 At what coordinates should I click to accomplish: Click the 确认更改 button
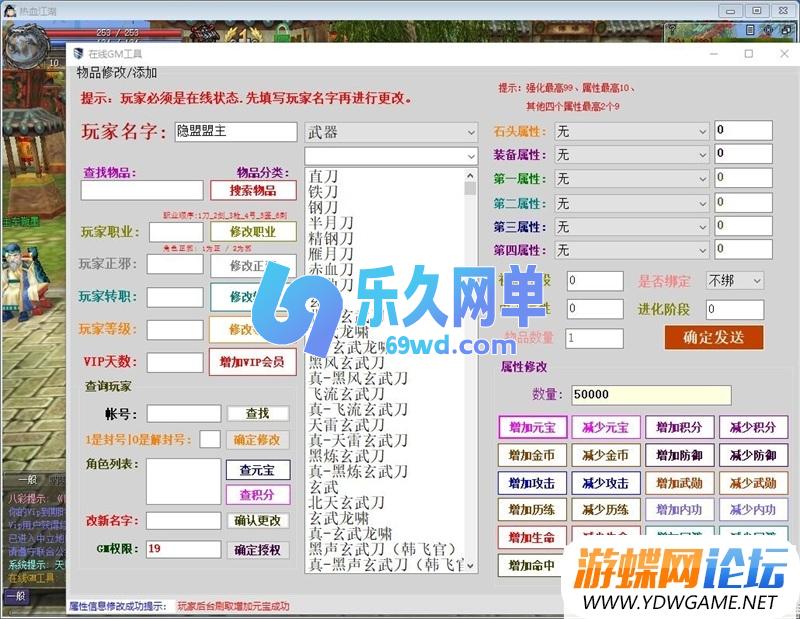[258, 521]
